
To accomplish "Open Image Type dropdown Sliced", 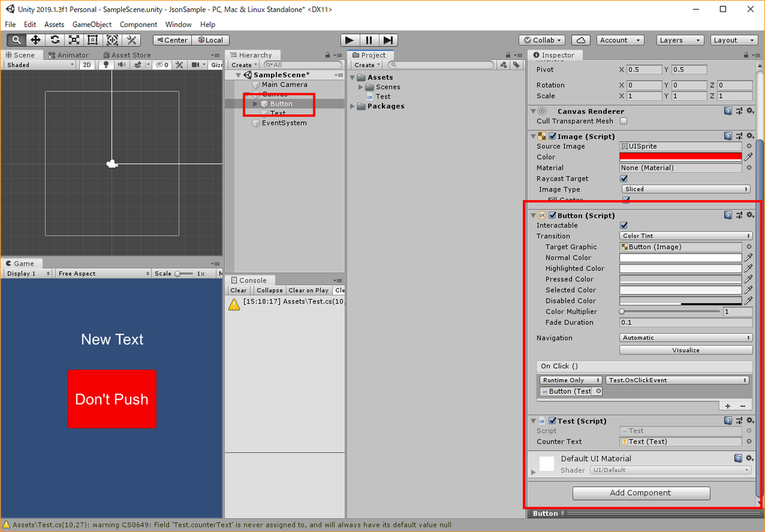I will (686, 189).
